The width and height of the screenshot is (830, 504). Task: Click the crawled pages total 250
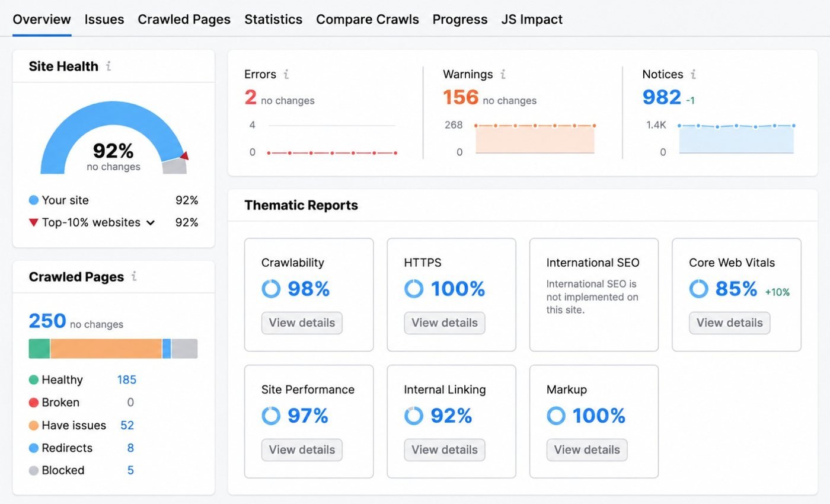click(47, 321)
